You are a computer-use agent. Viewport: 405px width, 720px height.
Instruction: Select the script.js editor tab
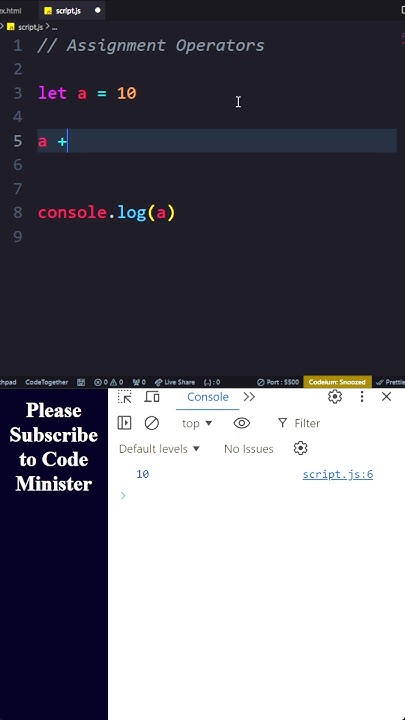coord(69,10)
